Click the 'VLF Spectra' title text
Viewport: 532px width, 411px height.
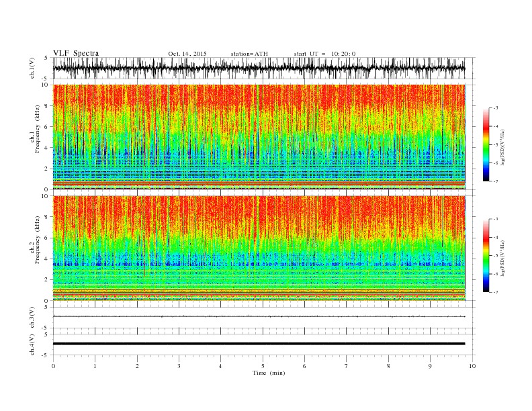click(x=76, y=53)
